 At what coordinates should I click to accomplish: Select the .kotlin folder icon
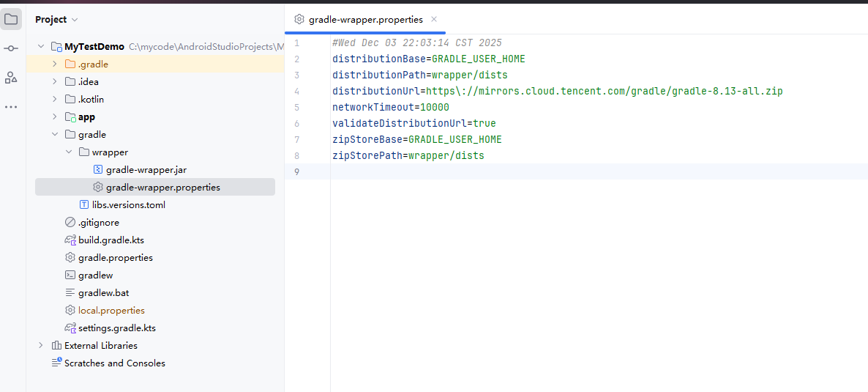[x=70, y=100]
